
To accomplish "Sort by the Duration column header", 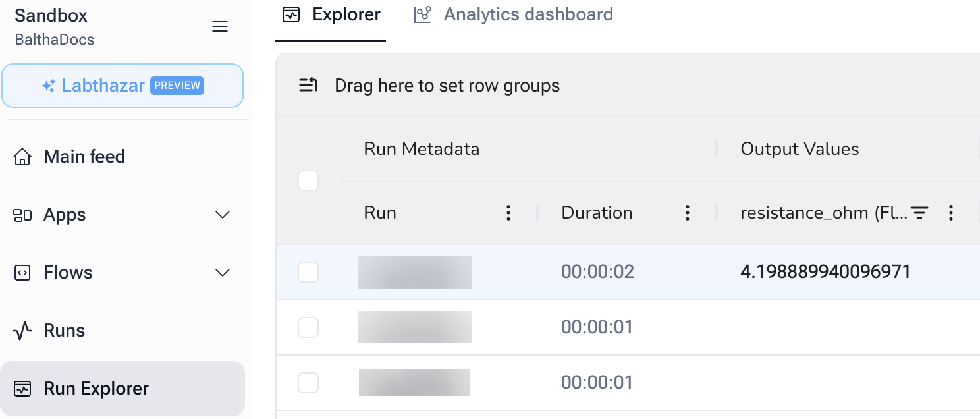I will 597,213.
